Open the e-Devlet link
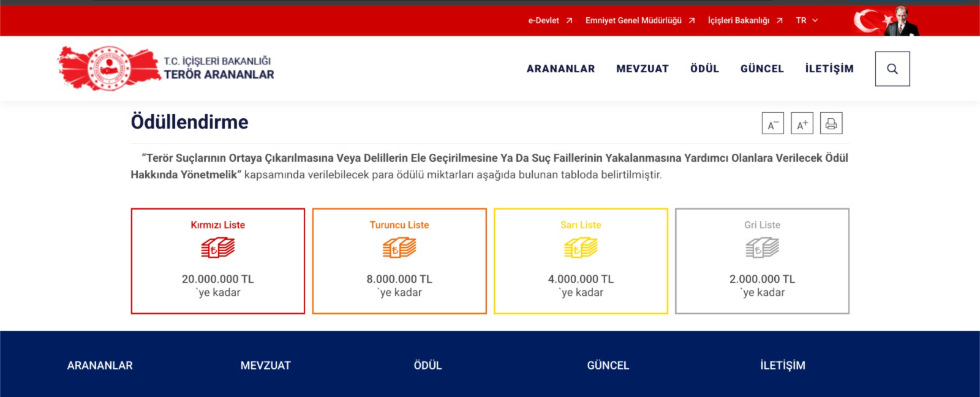This screenshot has height=397, width=980. pyautogui.click(x=544, y=21)
